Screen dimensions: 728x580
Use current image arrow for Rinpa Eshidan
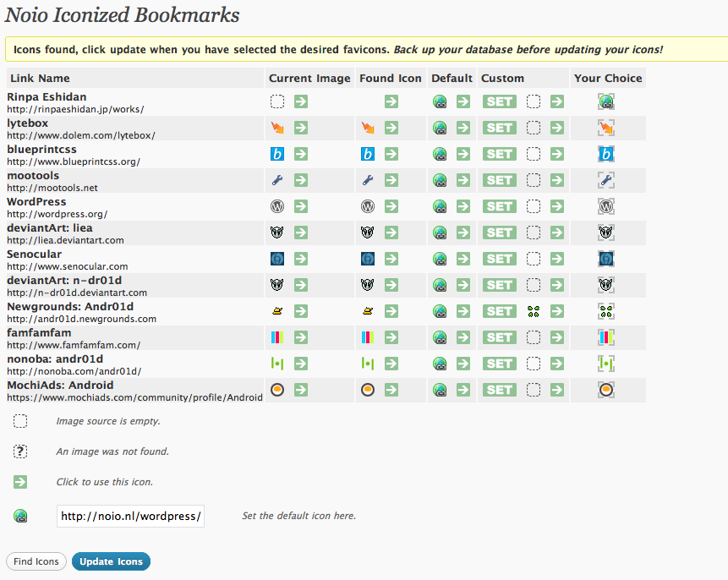[x=301, y=101]
